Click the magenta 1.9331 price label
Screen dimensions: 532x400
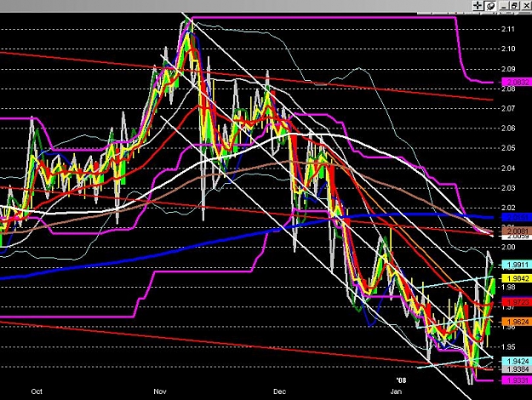516,380
